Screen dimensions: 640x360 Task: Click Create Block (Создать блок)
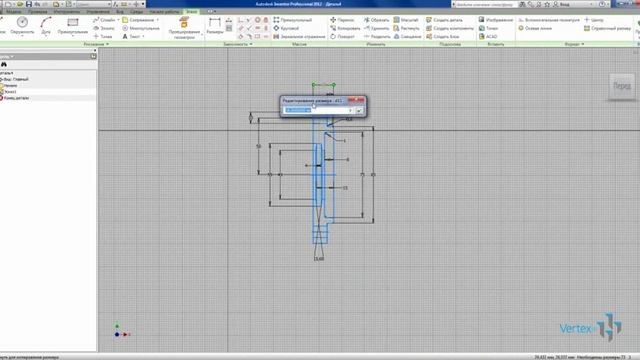442,36
